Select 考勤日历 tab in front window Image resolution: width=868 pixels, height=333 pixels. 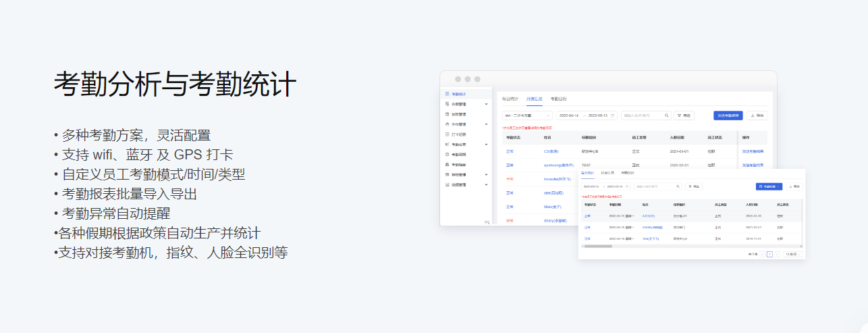tap(628, 173)
